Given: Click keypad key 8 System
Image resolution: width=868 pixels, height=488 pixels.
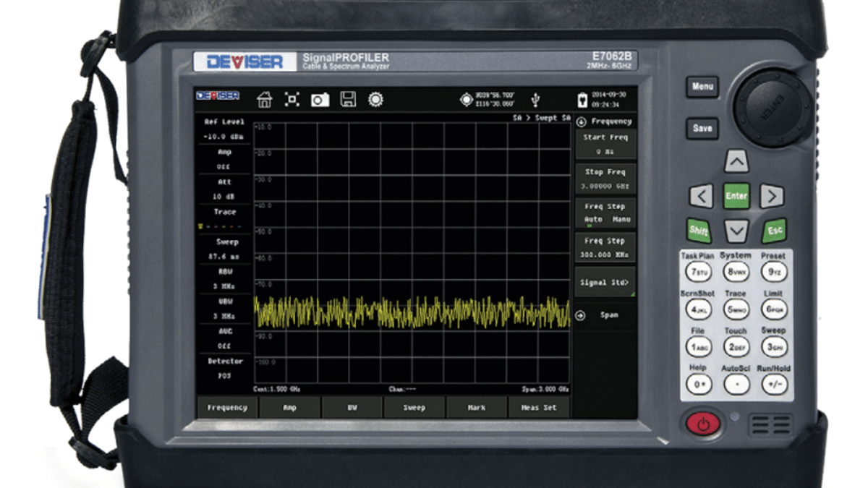Looking at the screenshot, I should 736,273.
